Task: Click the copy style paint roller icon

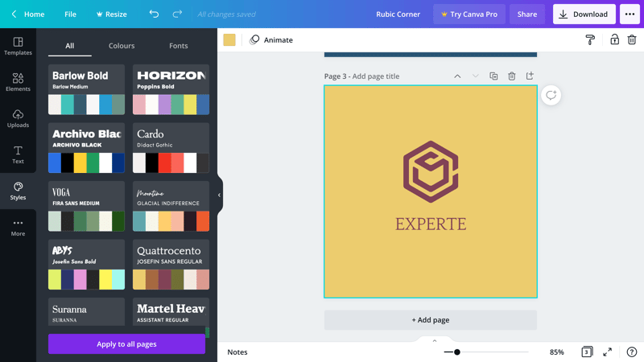Action: click(590, 39)
